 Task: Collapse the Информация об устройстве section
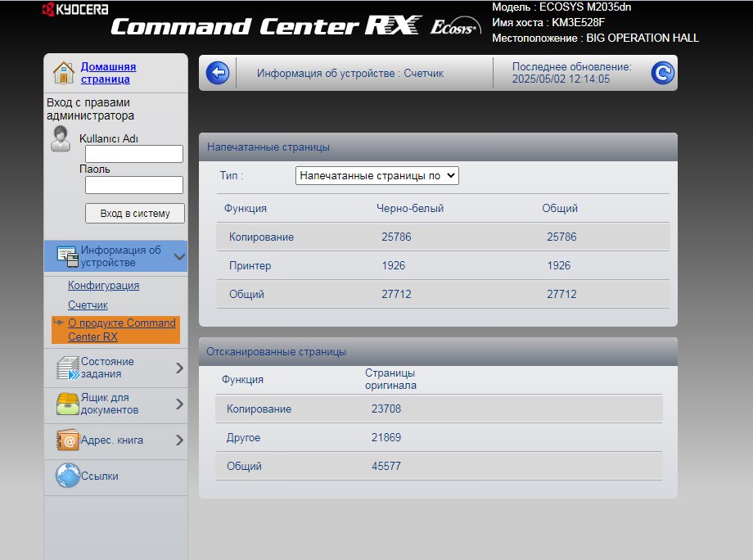pyautogui.click(x=179, y=256)
